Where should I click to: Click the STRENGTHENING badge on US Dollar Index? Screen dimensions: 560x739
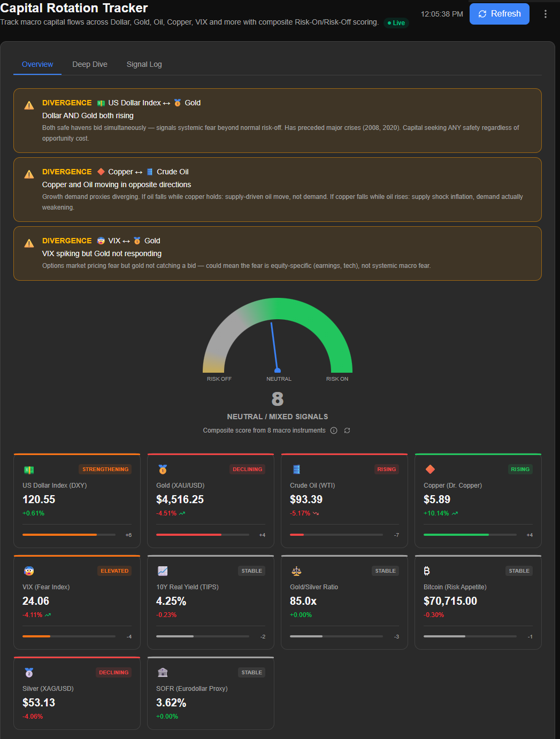coord(105,469)
